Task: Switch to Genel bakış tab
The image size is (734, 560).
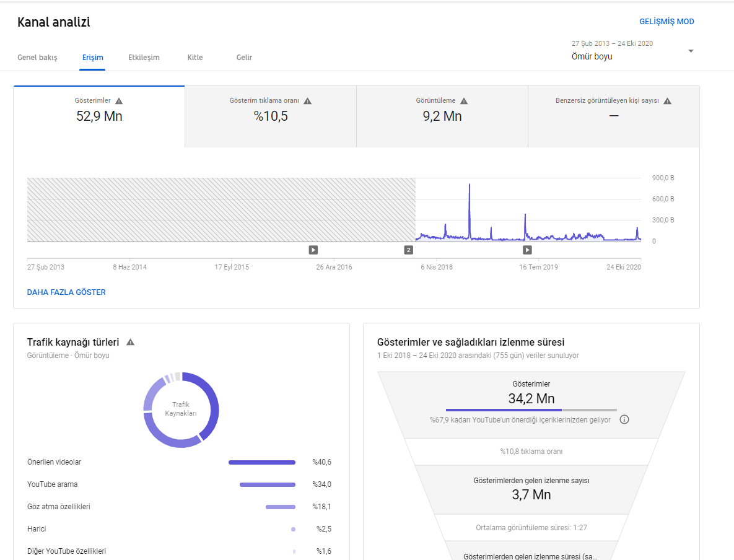Action: point(37,58)
